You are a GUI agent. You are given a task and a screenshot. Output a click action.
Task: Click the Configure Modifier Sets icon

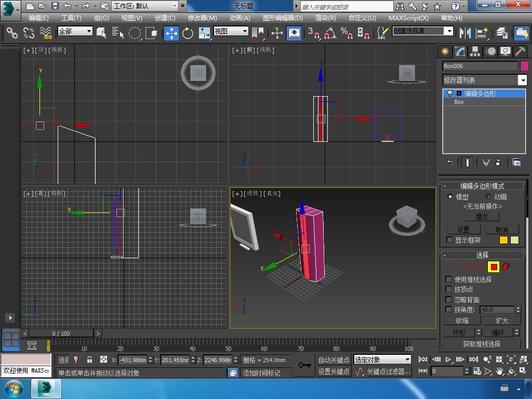(516, 163)
